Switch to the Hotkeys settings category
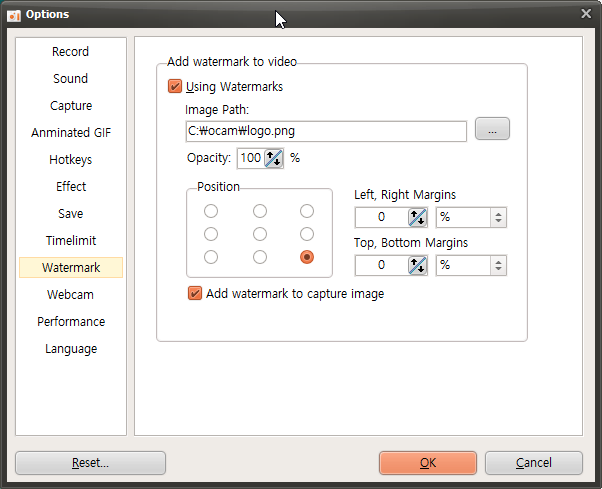Viewport: 602px width, 489px height. point(71,160)
